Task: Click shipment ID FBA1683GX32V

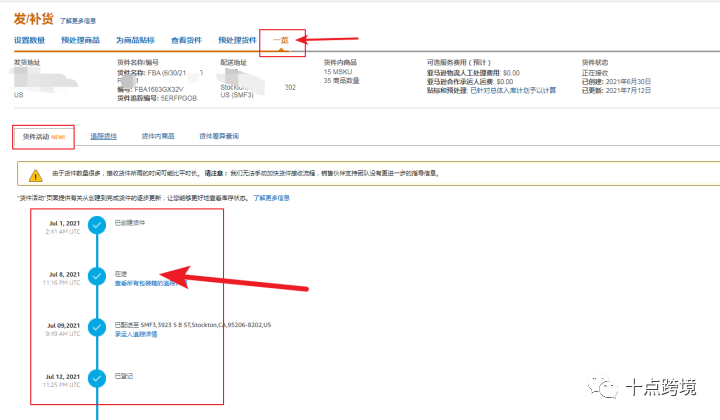Action: (159, 90)
